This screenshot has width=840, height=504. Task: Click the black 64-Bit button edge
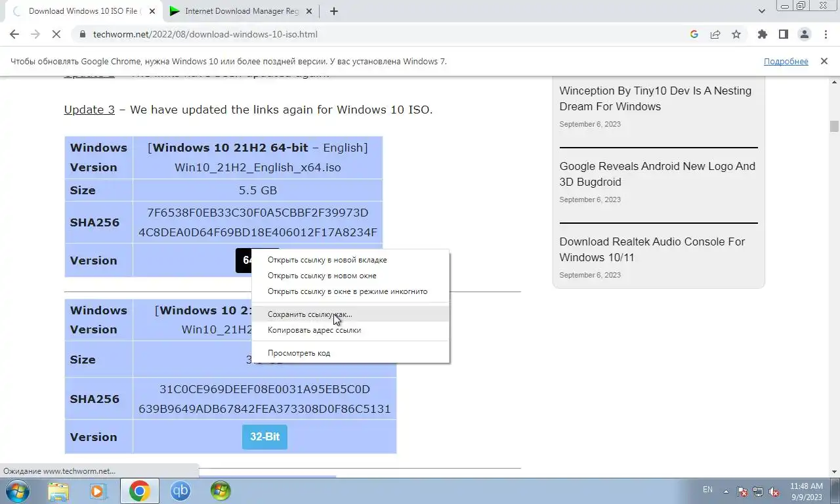[x=243, y=261]
